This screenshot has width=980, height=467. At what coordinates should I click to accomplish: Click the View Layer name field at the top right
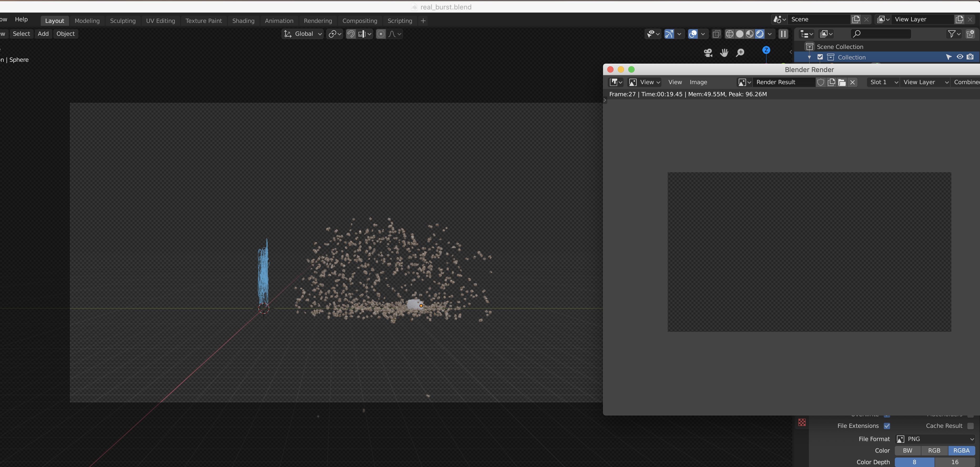pyautogui.click(x=922, y=19)
